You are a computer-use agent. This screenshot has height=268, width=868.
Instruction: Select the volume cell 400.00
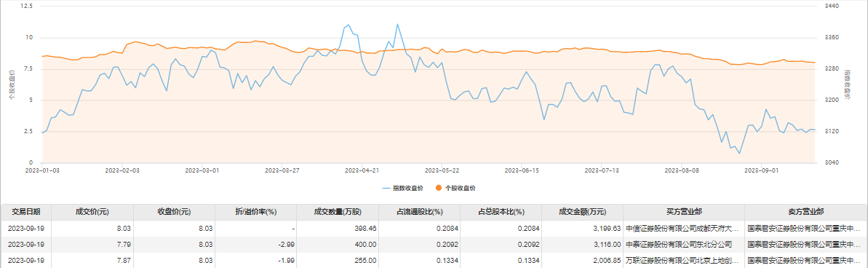tap(365, 244)
